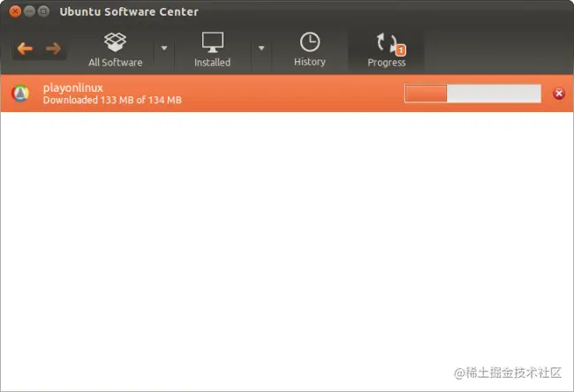This screenshot has width=574, height=392.
Task: Maximize the Ubuntu Software Center window
Action: tap(43, 11)
